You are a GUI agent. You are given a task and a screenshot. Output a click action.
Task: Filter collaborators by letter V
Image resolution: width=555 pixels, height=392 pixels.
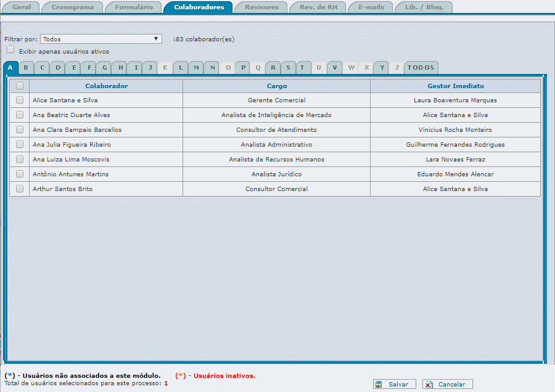(335, 67)
